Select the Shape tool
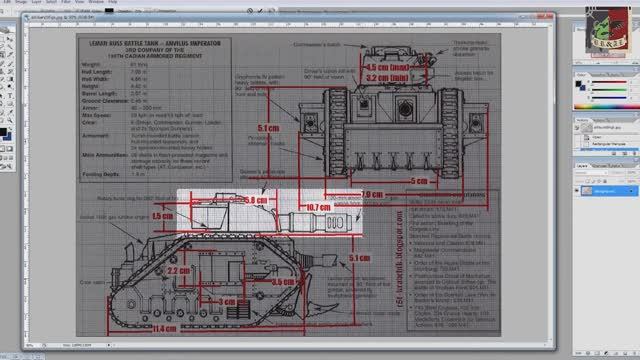The height and width of the screenshot is (360, 640). click(x=10, y=103)
